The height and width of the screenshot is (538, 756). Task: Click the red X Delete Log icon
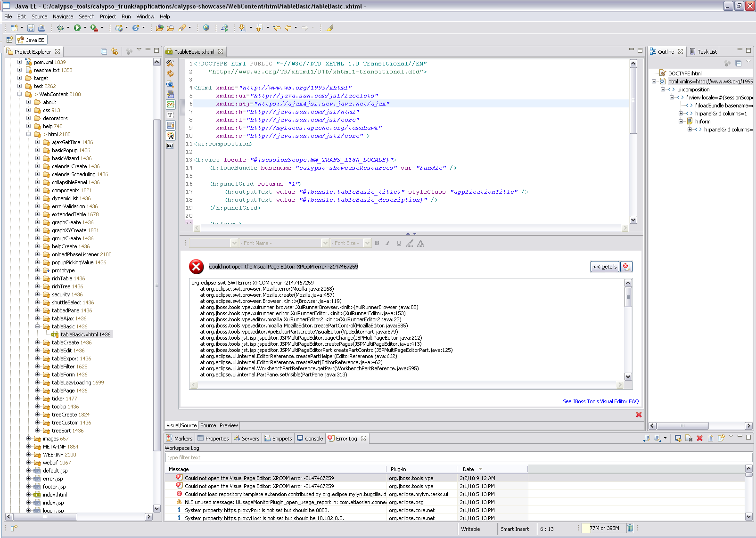pos(699,438)
